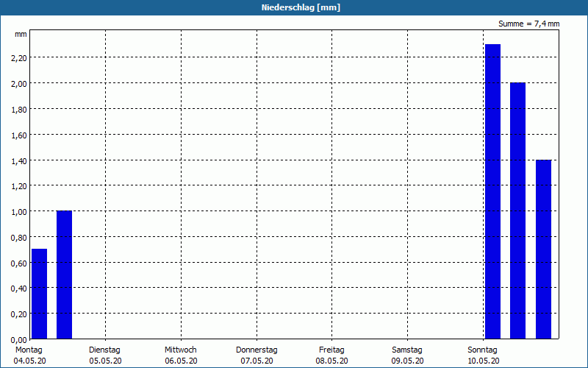Click the Sunday bar reaching 2,30 mm
Image resolution: width=588 pixels, height=368 pixels.
point(492,191)
